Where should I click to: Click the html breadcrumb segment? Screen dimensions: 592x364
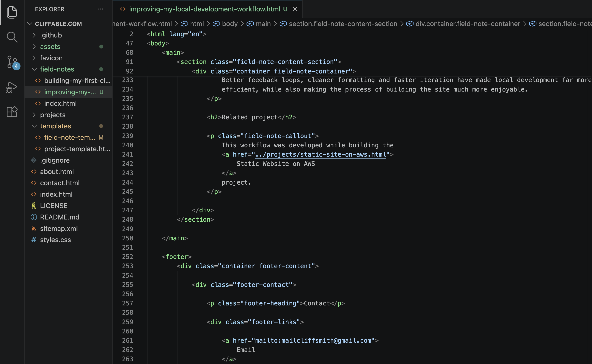click(197, 24)
